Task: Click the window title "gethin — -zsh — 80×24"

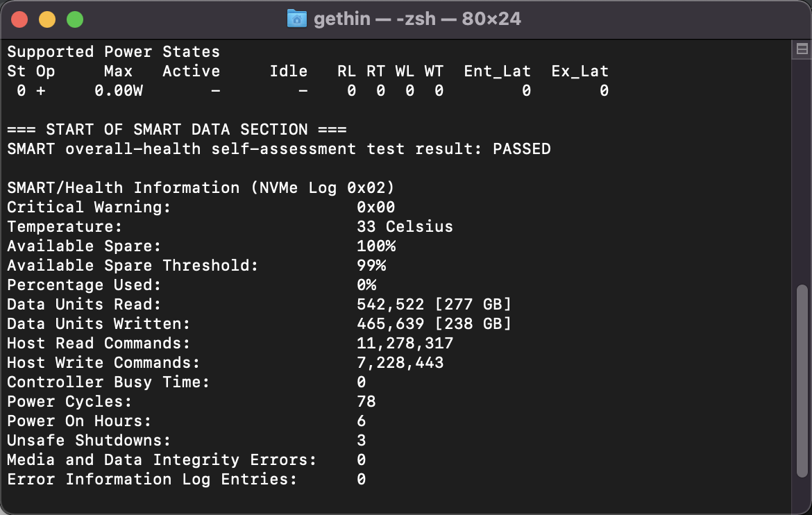Action: click(416, 19)
